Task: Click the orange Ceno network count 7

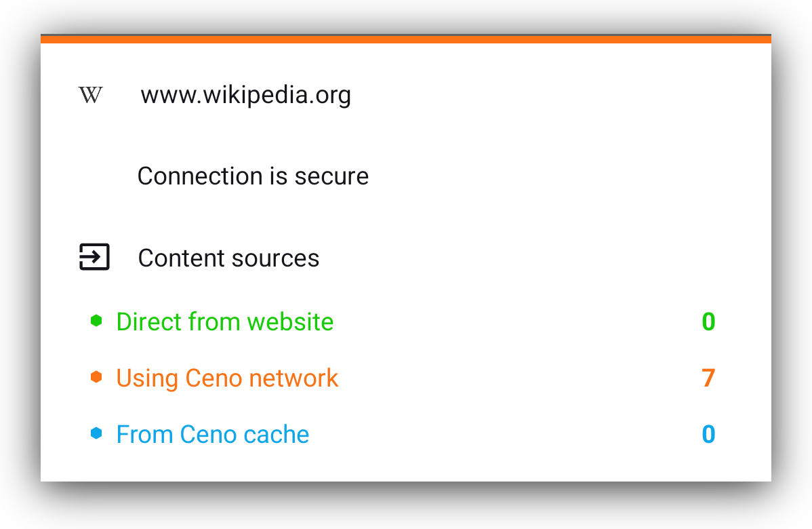Action: point(708,378)
